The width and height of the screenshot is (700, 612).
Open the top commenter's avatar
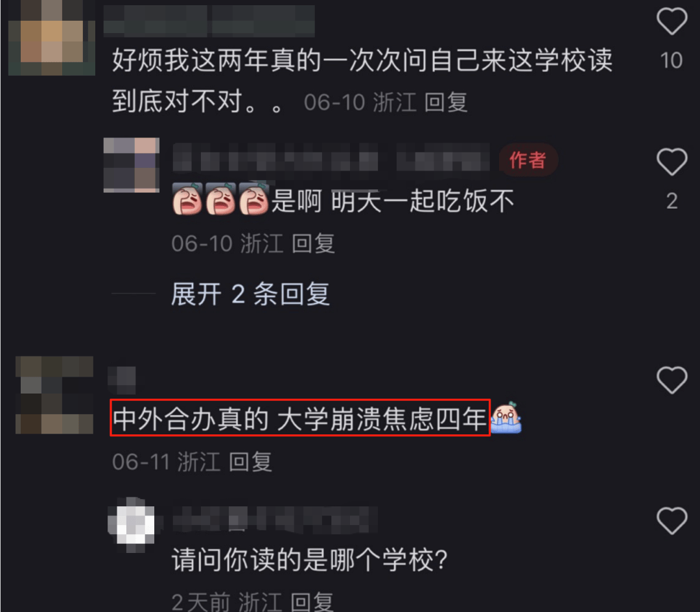point(52,38)
